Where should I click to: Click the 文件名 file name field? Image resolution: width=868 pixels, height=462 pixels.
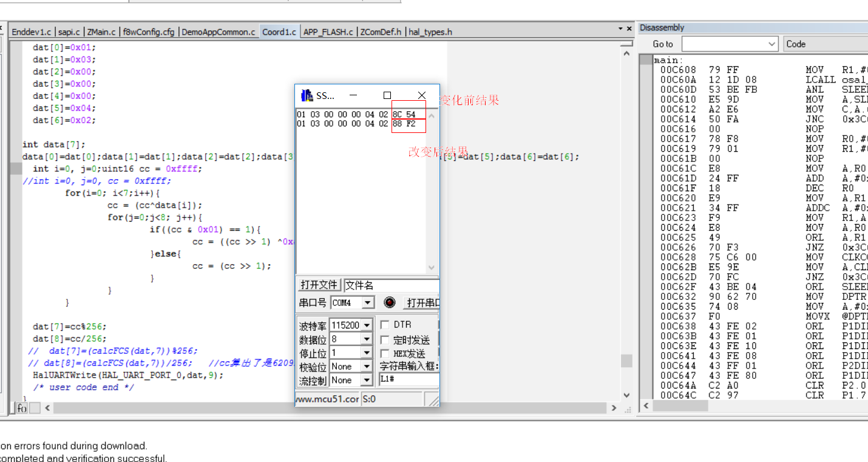(392, 285)
